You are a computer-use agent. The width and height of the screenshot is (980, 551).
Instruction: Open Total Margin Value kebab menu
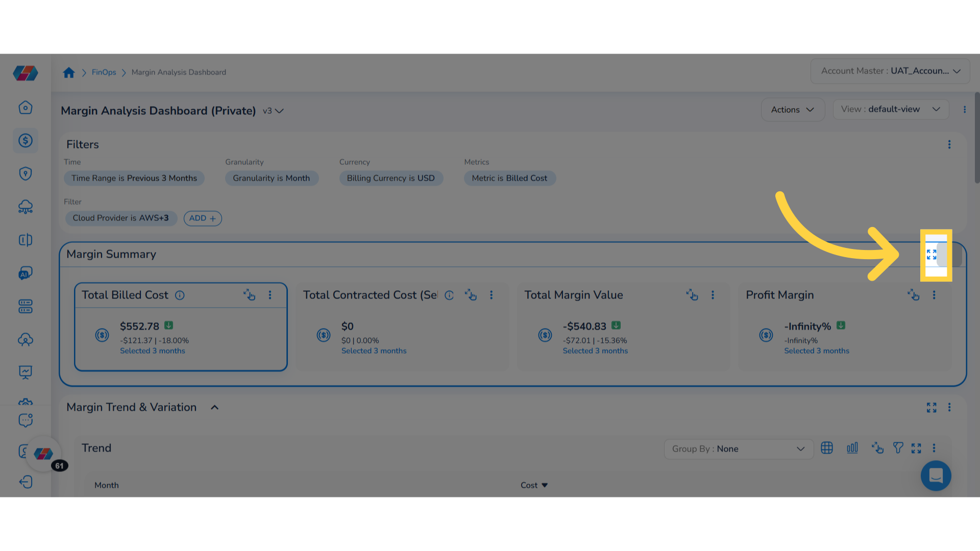(x=713, y=295)
